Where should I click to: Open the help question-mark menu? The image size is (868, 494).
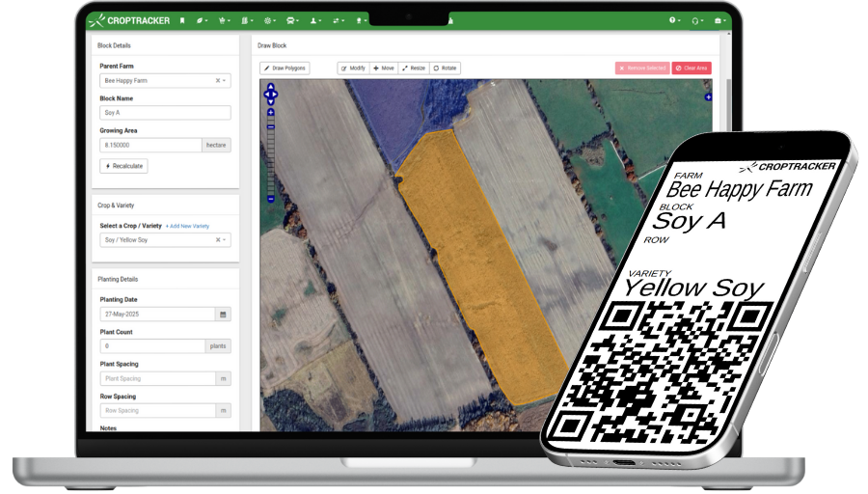click(x=674, y=20)
